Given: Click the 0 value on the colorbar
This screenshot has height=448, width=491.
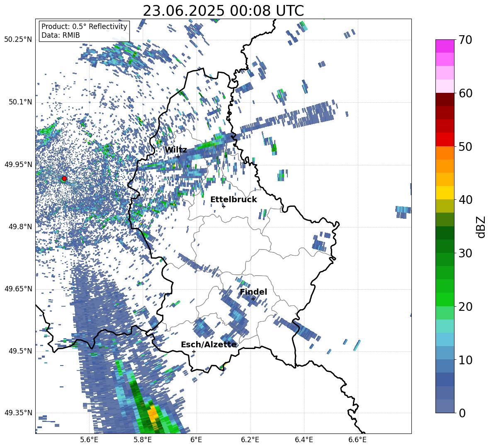Looking at the screenshot, I should (x=462, y=413).
